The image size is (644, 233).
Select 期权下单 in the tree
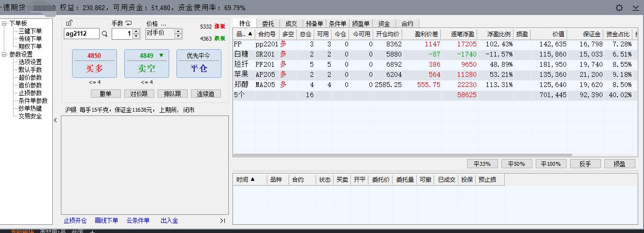[30, 46]
